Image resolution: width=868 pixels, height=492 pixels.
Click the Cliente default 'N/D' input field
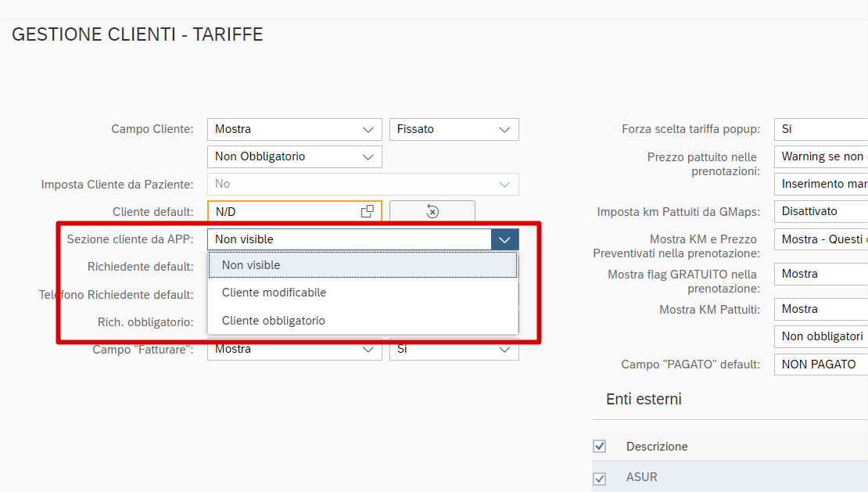click(283, 211)
